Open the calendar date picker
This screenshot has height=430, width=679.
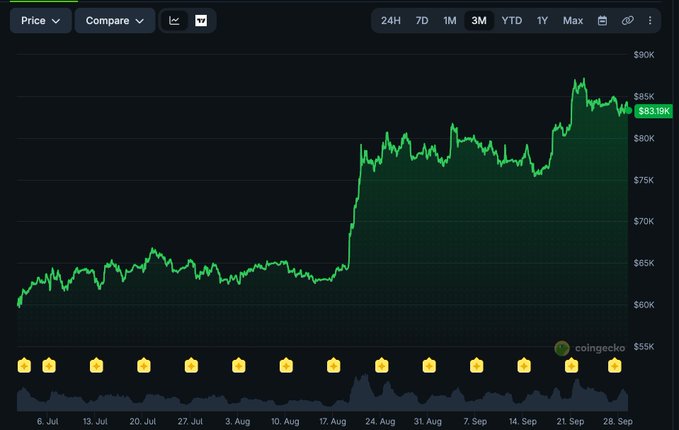pyautogui.click(x=602, y=21)
